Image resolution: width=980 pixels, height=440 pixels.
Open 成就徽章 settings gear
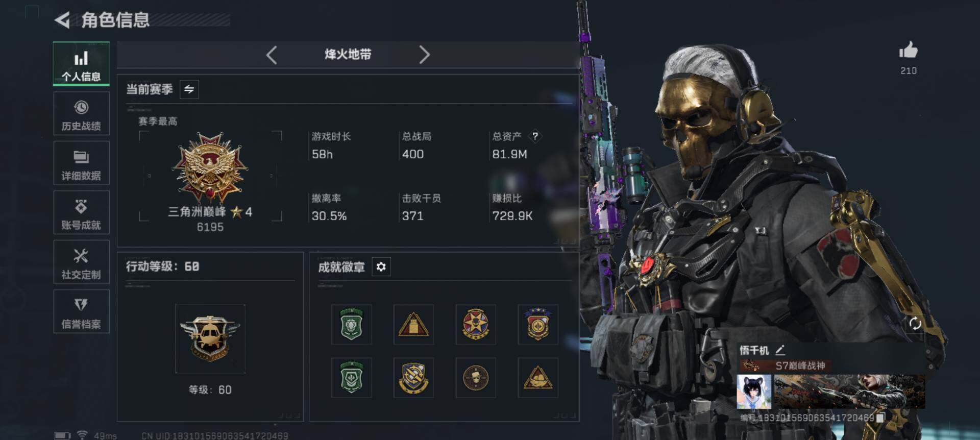point(381,267)
